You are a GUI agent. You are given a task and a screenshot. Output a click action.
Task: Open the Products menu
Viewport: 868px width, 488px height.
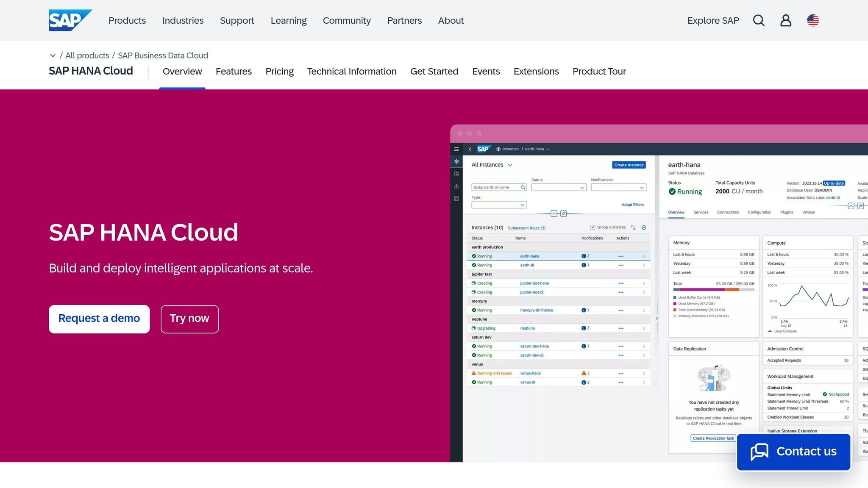(127, 20)
